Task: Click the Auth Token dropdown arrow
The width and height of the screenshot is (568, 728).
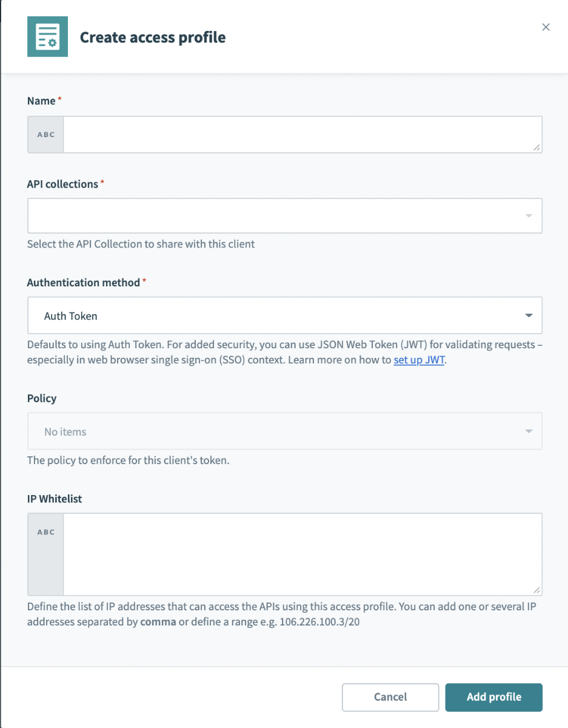Action: (x=529, y=315)
